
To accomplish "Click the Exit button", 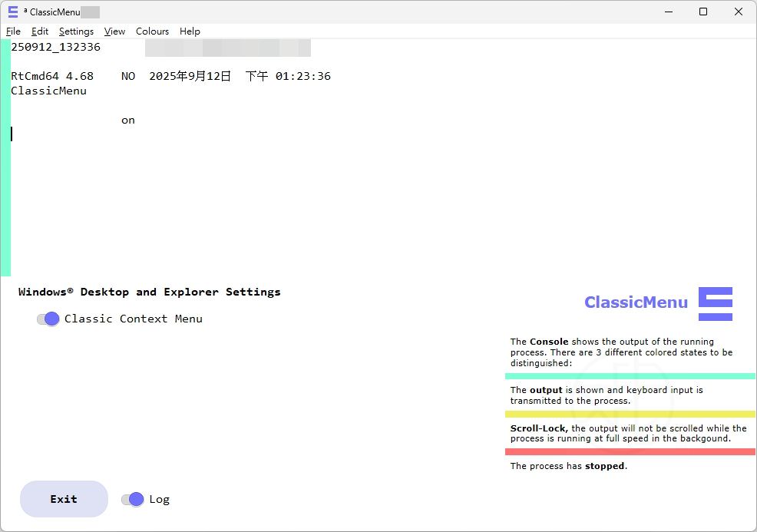I will (64, 499).
